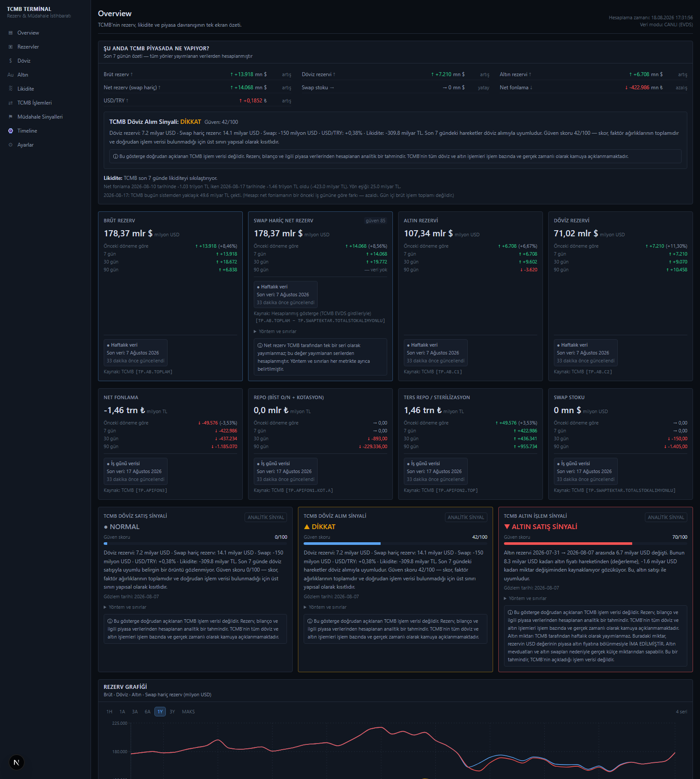Select the 3A chart range

coord(135,712)
